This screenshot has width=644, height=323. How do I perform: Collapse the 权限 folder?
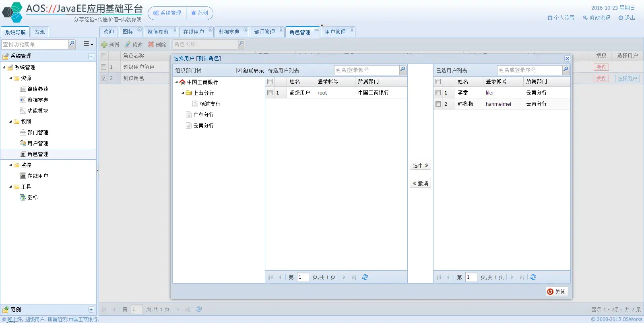10,121
